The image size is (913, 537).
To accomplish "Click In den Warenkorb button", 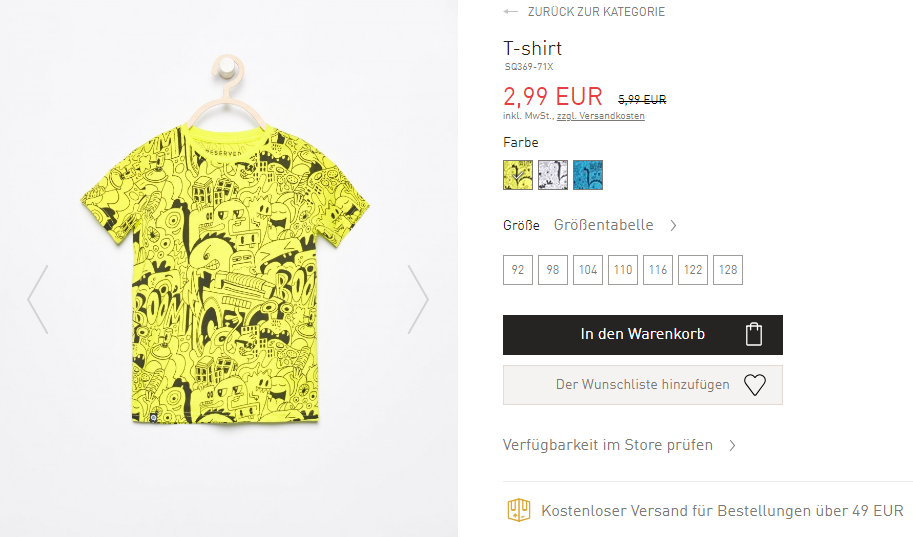I will coord(643,335).
